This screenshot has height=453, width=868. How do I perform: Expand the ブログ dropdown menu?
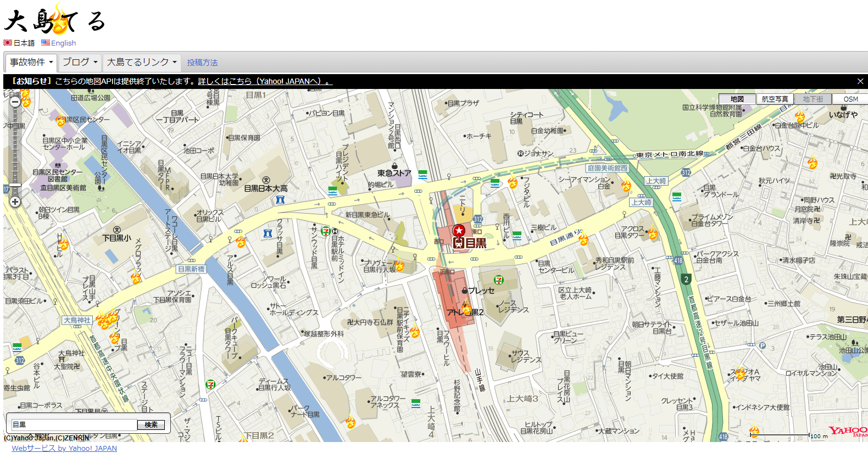pos(80,62)
